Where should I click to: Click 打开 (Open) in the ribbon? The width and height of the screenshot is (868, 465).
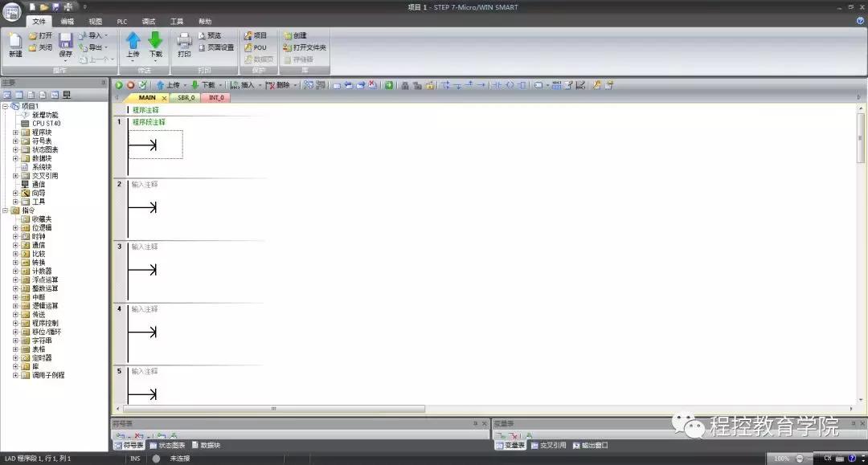pos(40,35)
